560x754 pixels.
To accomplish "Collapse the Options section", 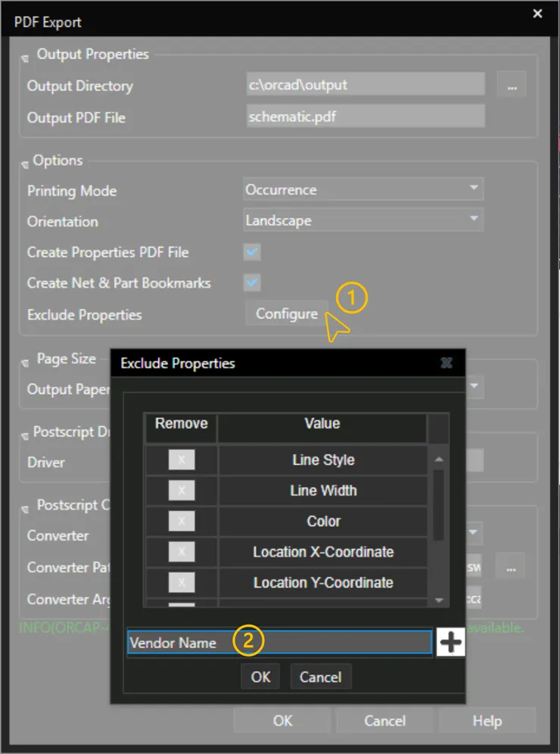I will [25, 161].
